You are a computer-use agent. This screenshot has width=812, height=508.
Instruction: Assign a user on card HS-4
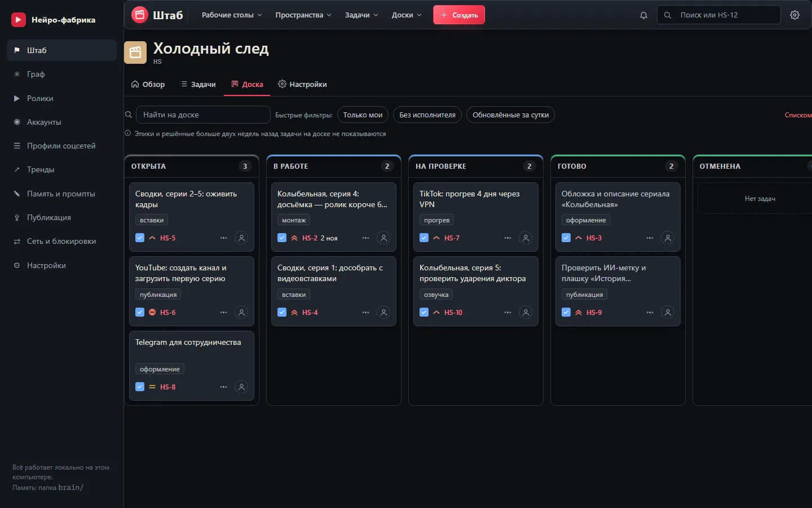tap(383, 313)
